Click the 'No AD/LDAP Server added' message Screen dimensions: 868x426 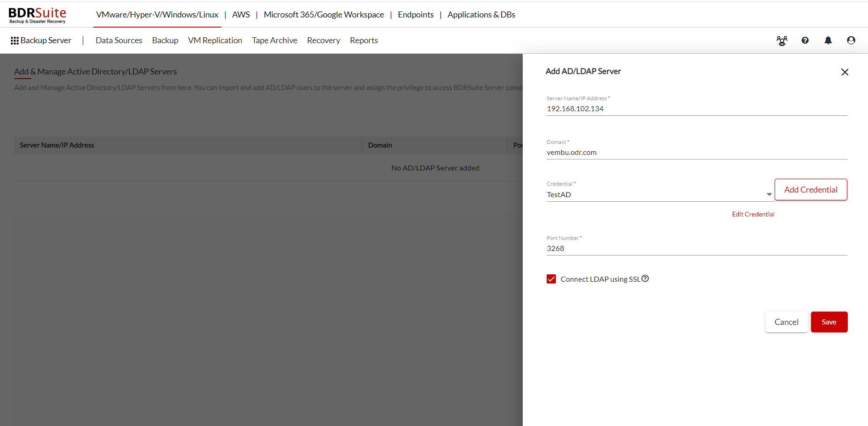435,168
